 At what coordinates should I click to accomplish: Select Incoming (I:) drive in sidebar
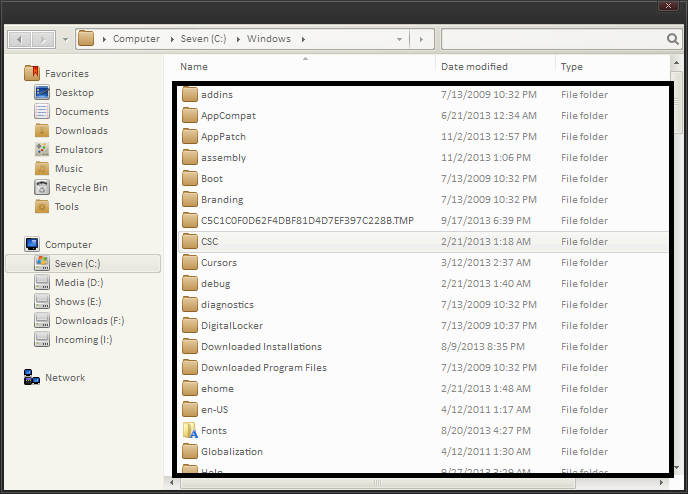coord(83,340)
